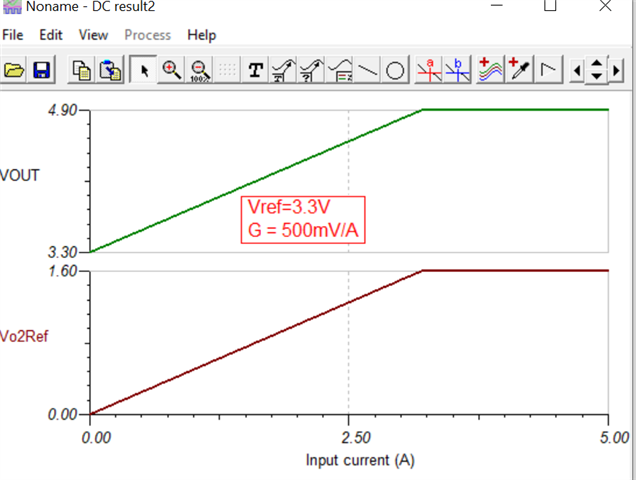Image resolution: width=636 pixels, height=480 pixels.
Task: Click the G = 500mV/A text line
Action: 303,230
